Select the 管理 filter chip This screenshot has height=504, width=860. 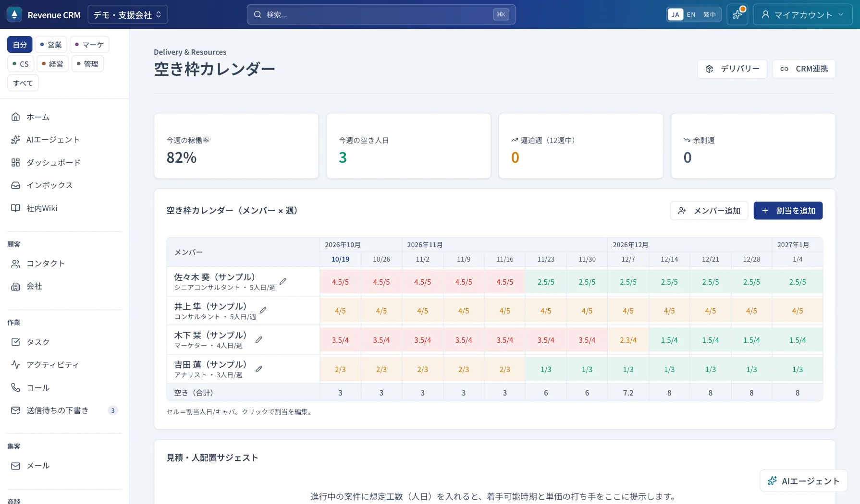pyautogui.click(x=87, y=64)
